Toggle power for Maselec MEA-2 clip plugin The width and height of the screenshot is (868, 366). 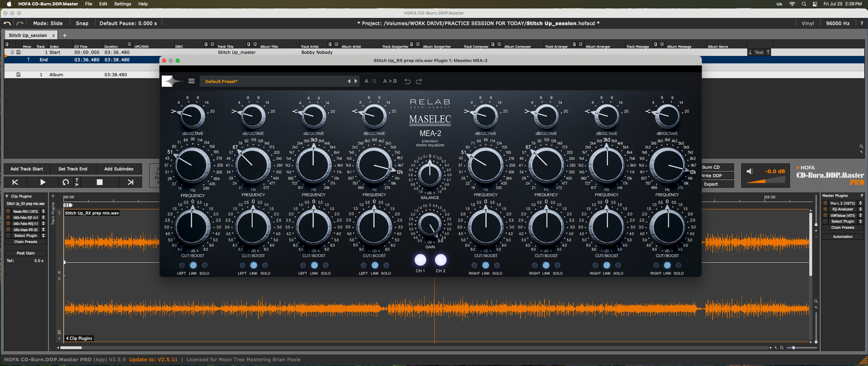8,211
